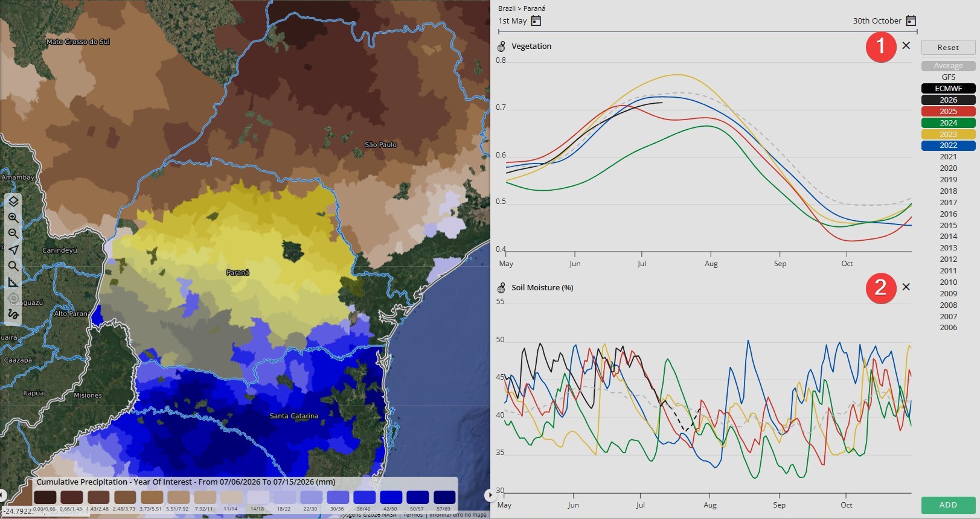Zoom out of the map

(x=13, y=234)
